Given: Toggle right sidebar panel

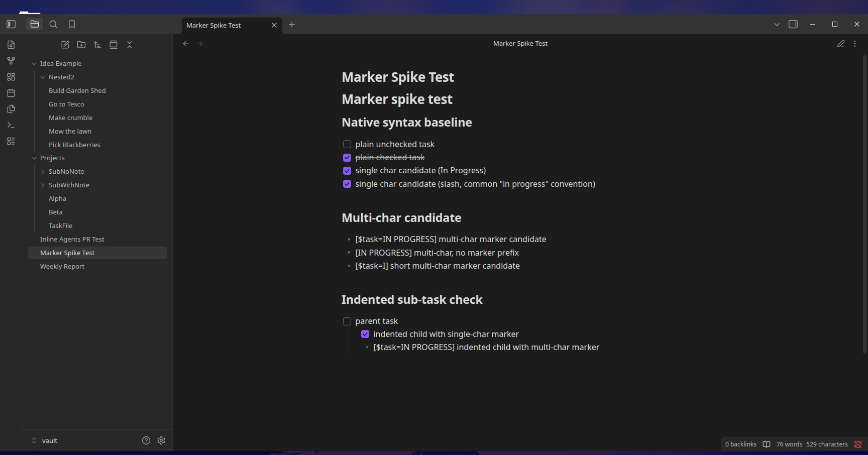Looking at the screenshot, I should click(x=793, y=24).
